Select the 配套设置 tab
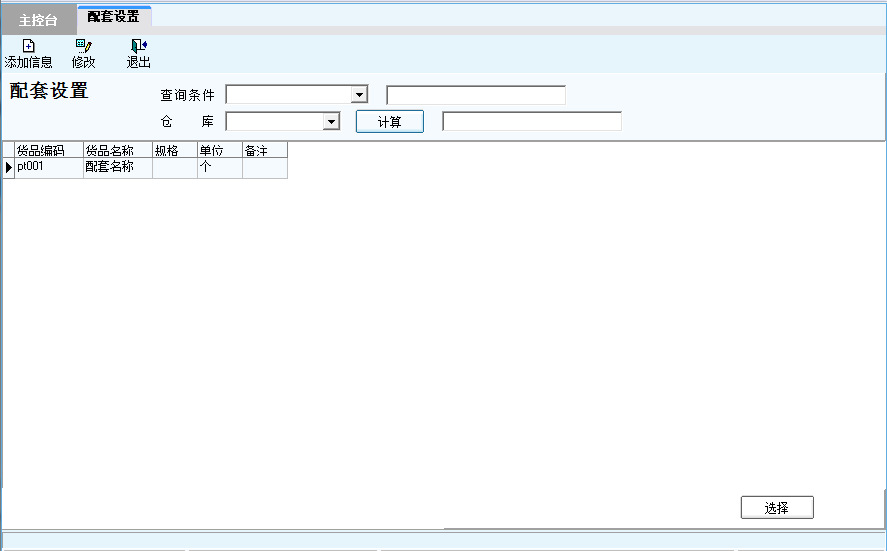Image resolution: width=887 pixels, height=551 pixels. [114, 17]
